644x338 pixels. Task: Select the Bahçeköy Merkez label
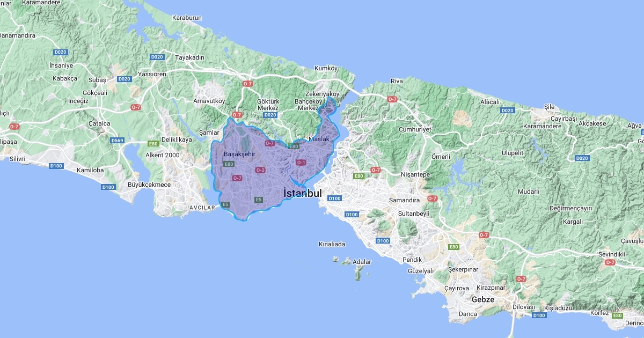(x=309, y=104)
